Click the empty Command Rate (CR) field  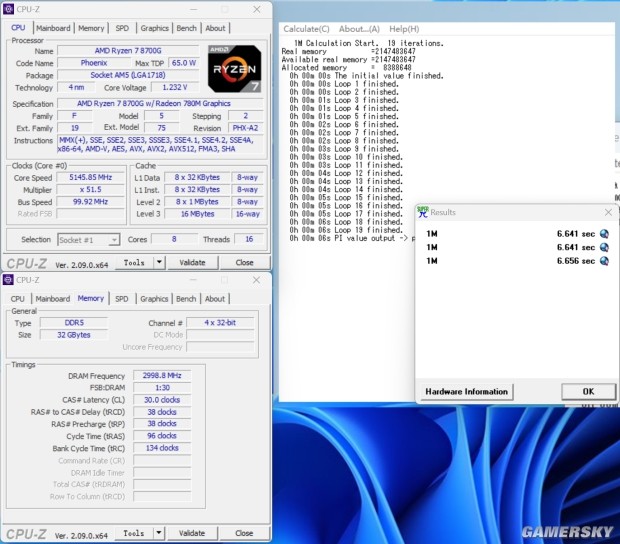pos(162,461)
